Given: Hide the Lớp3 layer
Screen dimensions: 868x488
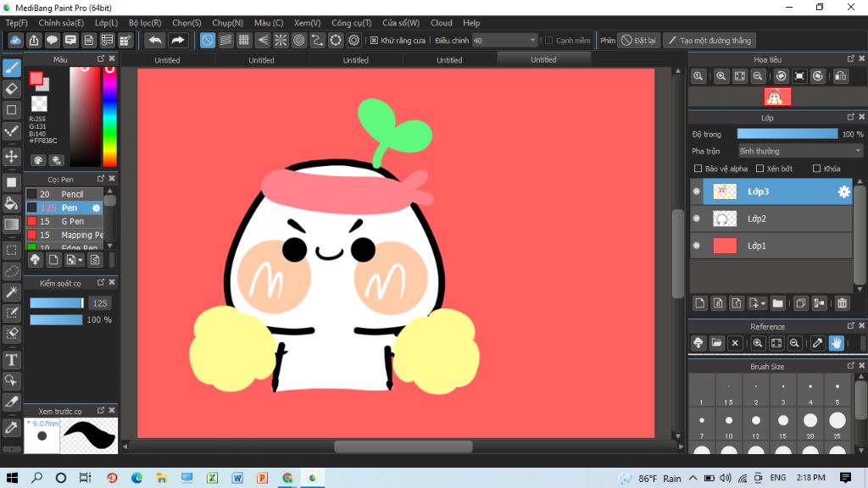Looking at the screenshot, I should coord(697,191).
